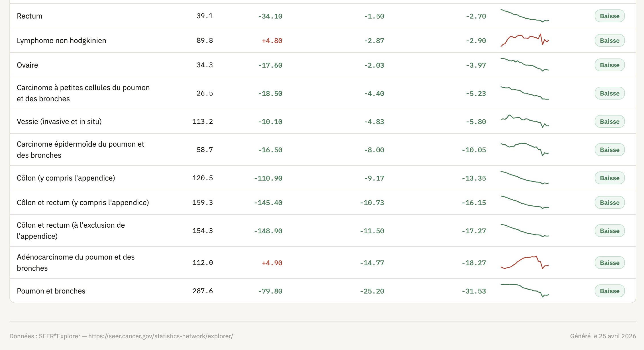644x350 pixels.
Task: Click the Vessie row Baisse badge
Action: coord(610,122)
